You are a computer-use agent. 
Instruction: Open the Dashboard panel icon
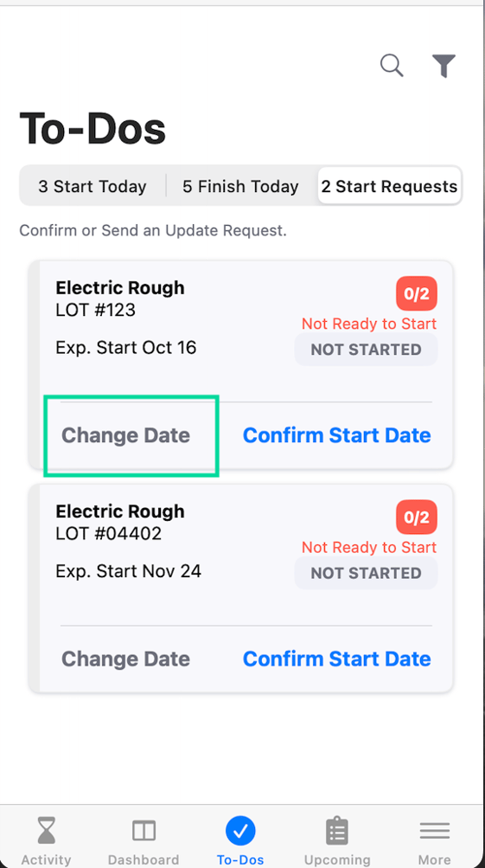tap(144, 831)
